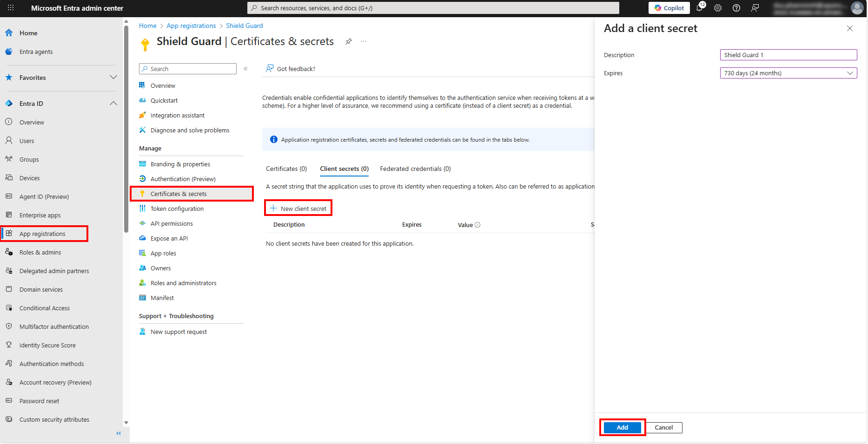Collapse the resource menu with double-chevron
The height and width of the screenshot is (444, 868).
[x=245, y=69]
